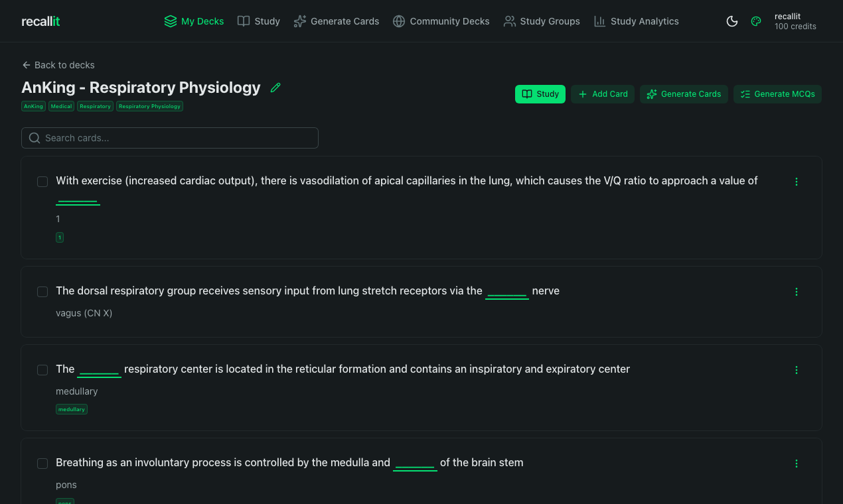
Task: Check the medullary respiratory center card
Action: 42,369
